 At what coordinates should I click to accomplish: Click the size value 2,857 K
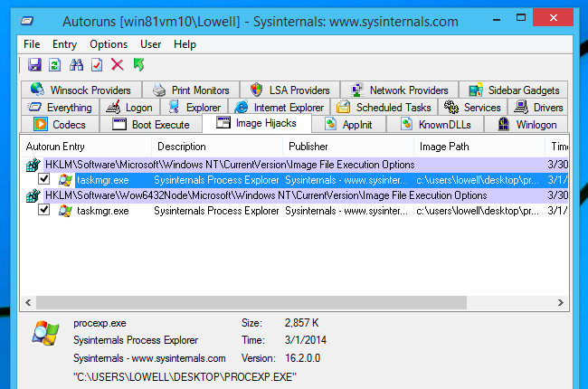[301, 323]
